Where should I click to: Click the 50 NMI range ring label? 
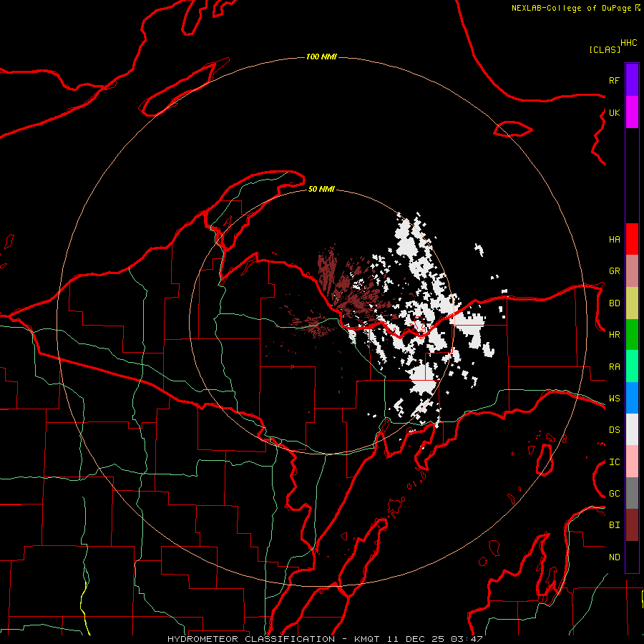[x=321, y=189]
